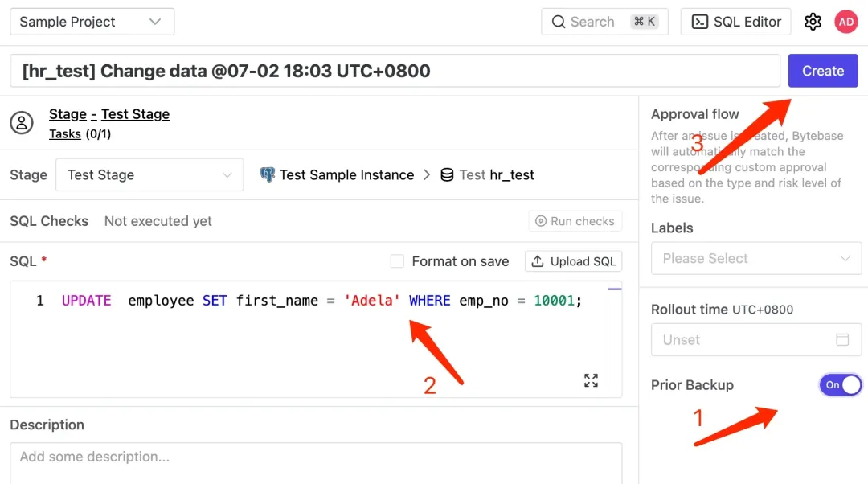Click the assignee person icon
This screenshot has width=868, height=484.
coord(22,123)
